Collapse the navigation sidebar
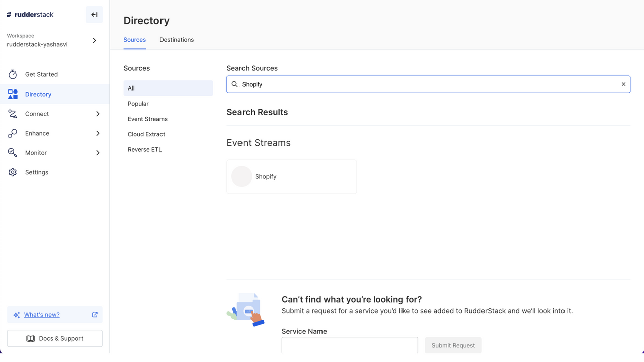Viewport: 644px width, 362px height. 94,15
